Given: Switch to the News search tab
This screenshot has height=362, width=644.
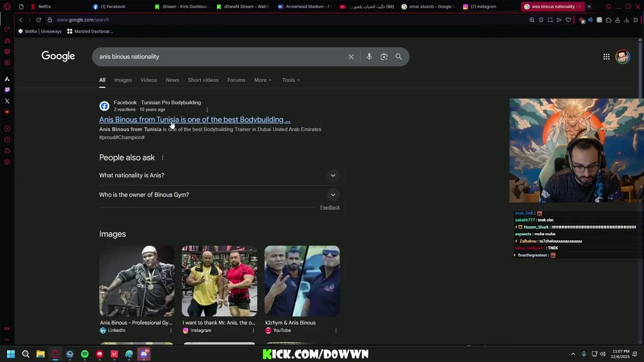Looking at the screenshot, I should [x=172, y=80].
